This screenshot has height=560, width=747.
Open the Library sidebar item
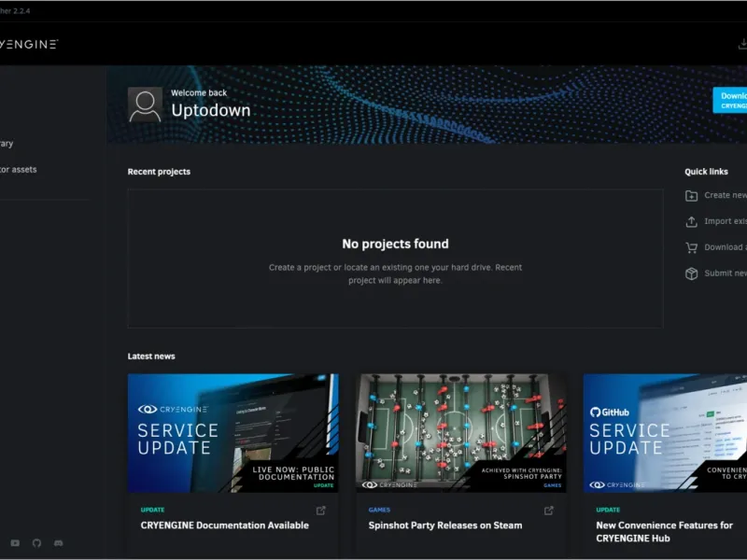coord(7,144)
